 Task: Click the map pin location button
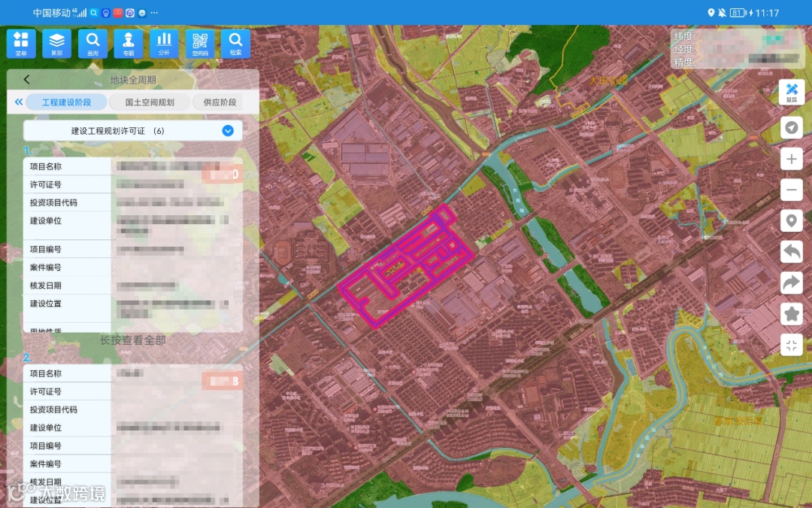coord(791,221)
